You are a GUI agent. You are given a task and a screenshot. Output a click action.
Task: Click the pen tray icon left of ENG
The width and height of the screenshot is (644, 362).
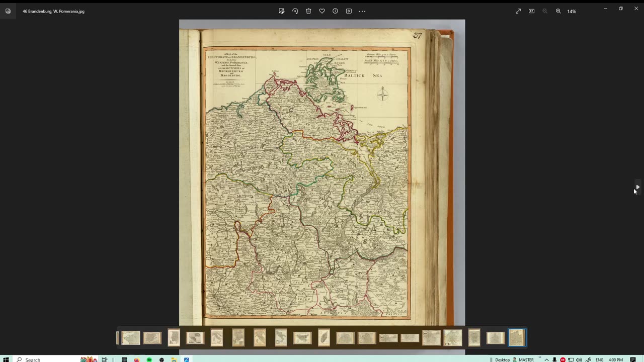coord(588,359)
